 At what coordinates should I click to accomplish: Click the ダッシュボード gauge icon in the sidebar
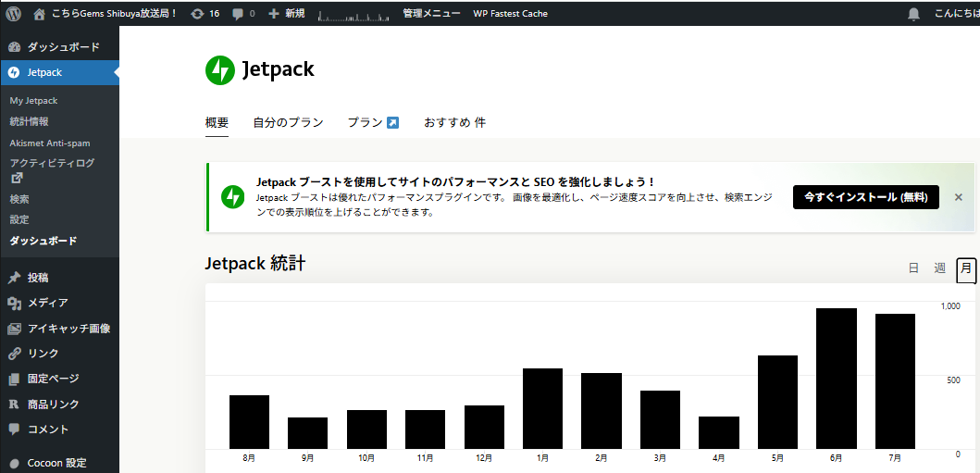click(15, 47)
